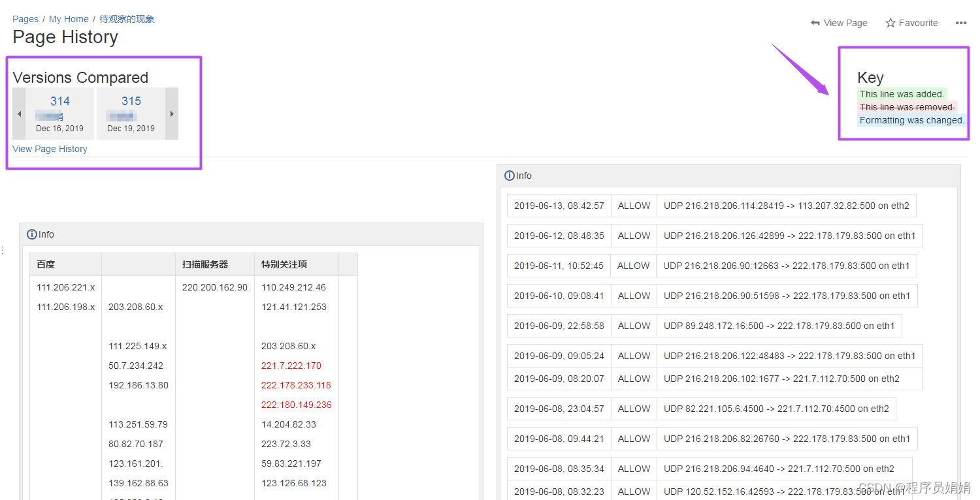
Task: Click the Favourite label
Action: point(918,23)
